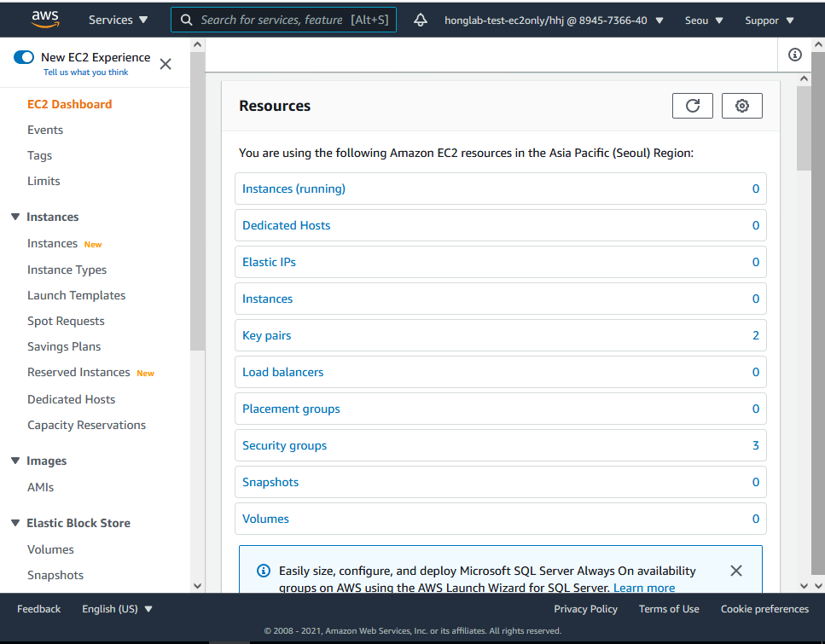Screen dimensions: 825x644
Task: Open Terms of Use footer link
Action: pyautogui.click(x=669, y=609)
